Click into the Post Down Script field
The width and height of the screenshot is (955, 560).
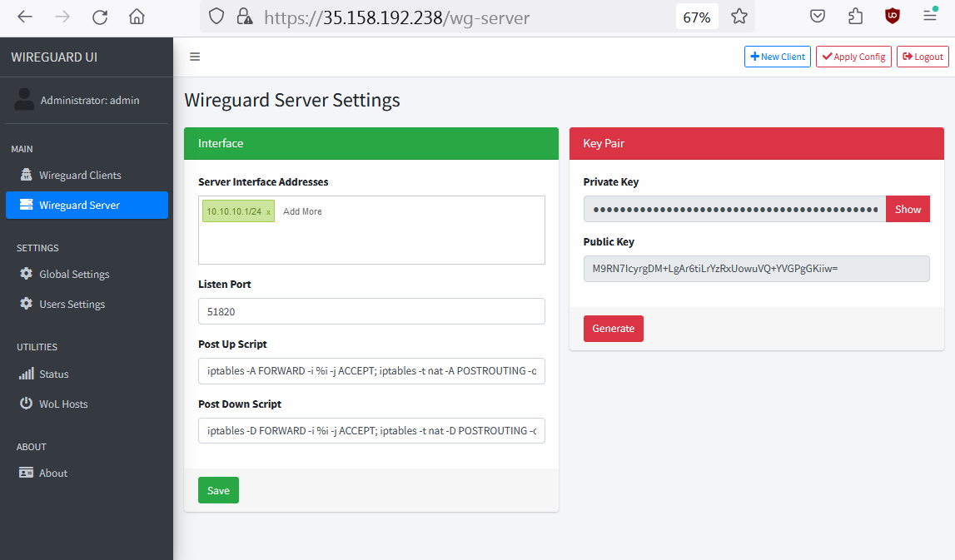[371, 431]
